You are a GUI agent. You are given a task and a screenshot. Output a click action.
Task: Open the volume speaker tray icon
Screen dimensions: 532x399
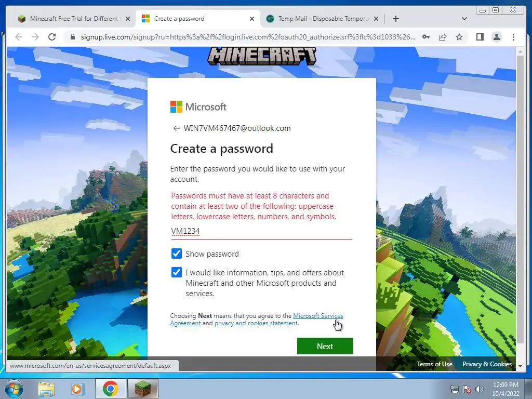pyautogui.click(x=479, y=389)
